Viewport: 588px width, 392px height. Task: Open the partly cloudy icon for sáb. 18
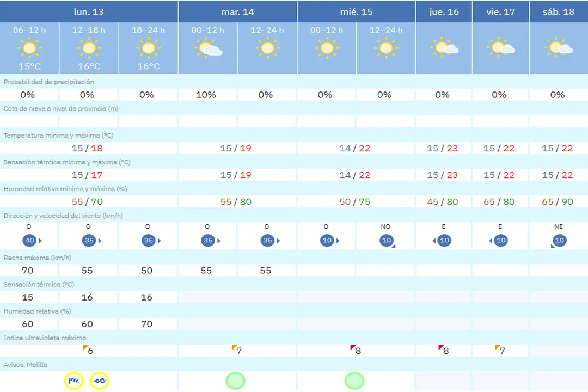point(559,48)
